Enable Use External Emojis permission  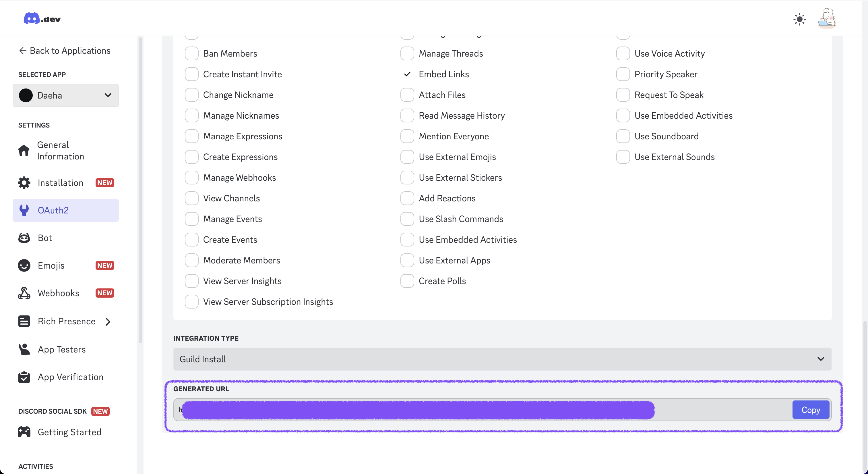pyautogui.click(x=407, y=157)
